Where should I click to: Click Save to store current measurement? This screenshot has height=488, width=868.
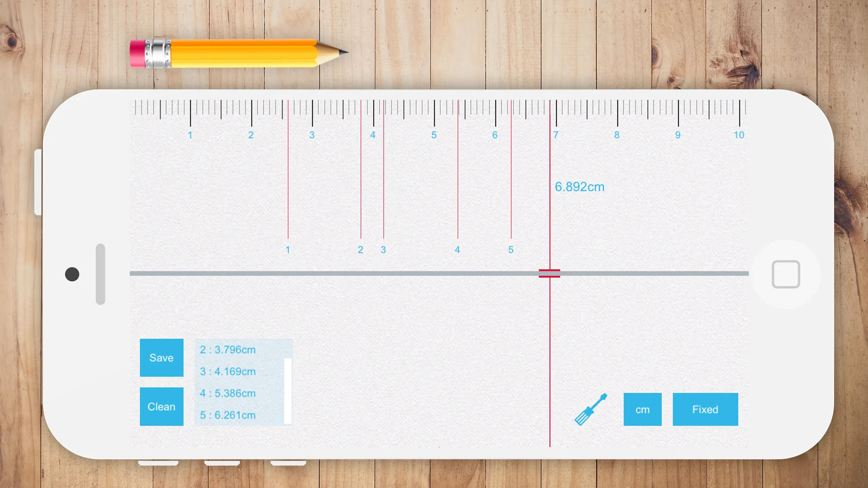click(161, 358)
